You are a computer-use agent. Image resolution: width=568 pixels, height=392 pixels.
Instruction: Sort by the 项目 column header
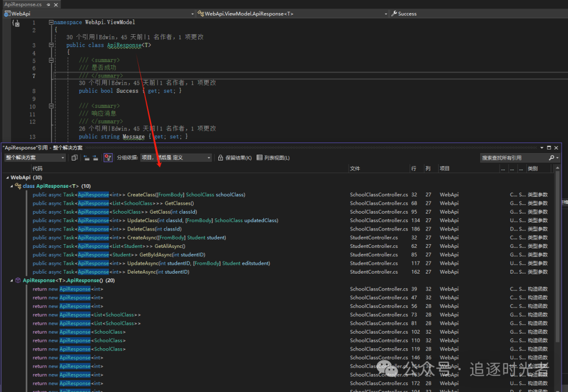pyautogui.click(x=445, y=168)
